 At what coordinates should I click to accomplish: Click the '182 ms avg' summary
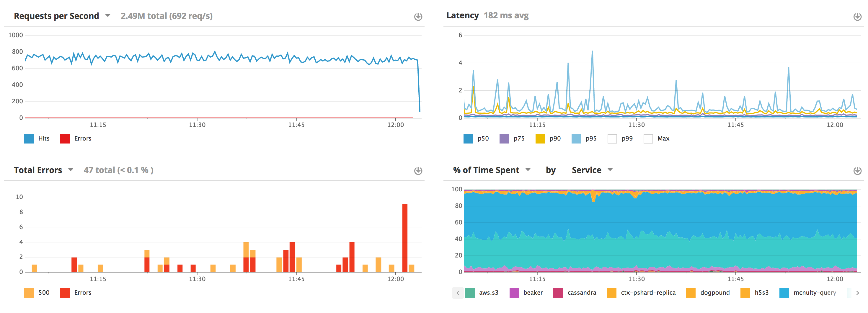tap(506, 15)
